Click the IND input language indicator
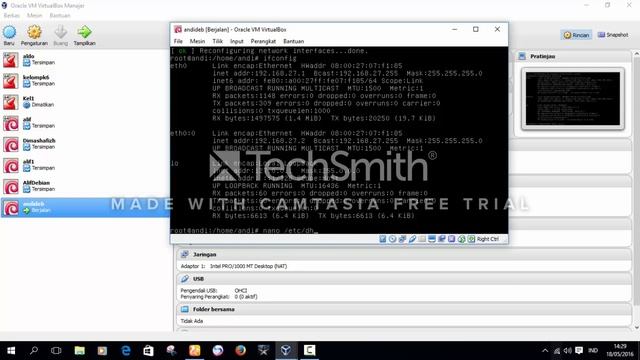The image size is (640, 360). [593, 351]
